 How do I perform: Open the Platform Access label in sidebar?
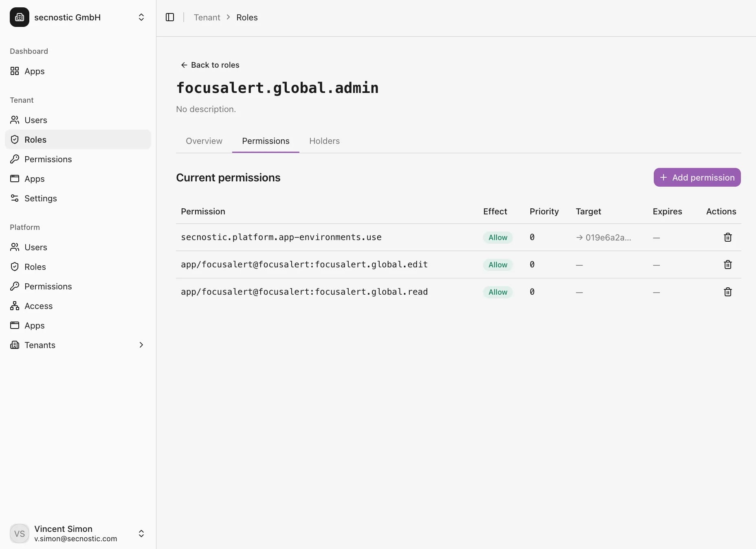(39, 306)
